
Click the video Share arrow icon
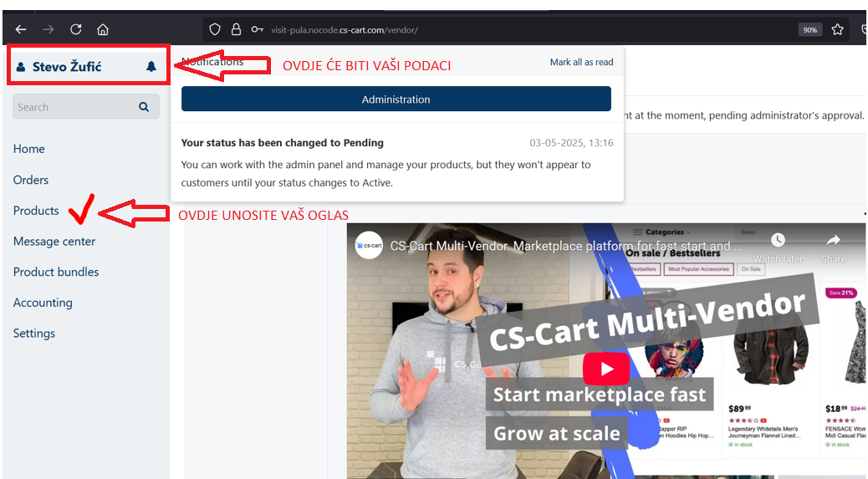coord(833,240)
